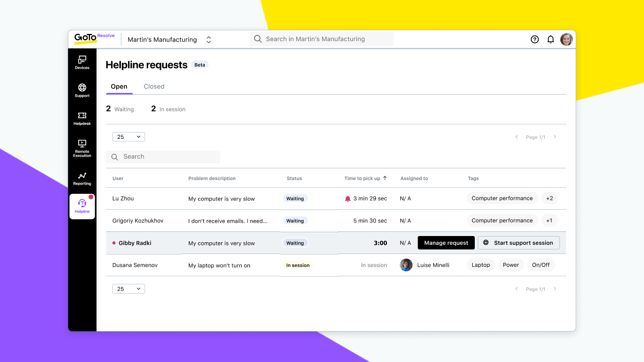Select the Open tab
The width and height of the screenshot is (644, 362).
coord(119,86)
